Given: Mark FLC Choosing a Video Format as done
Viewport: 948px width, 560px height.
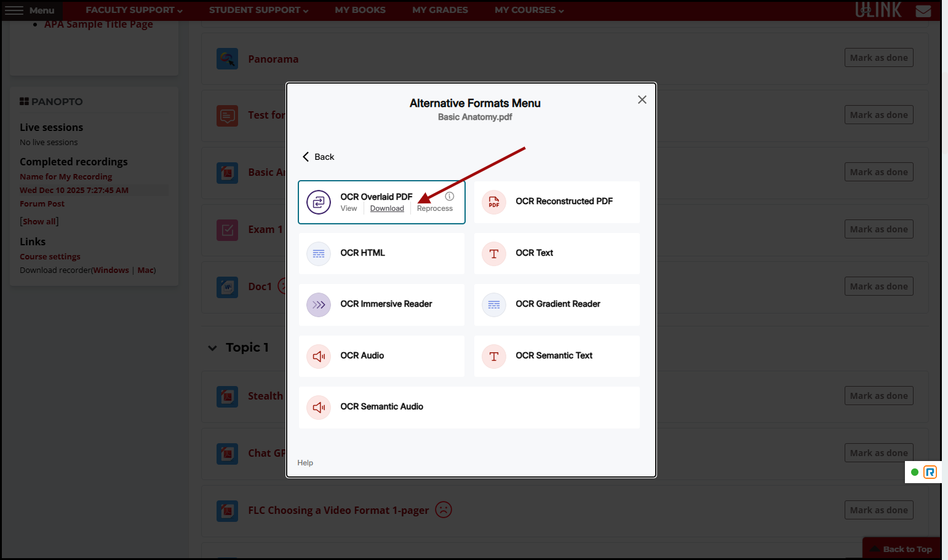Looking at the screenshot, I should [x=879, y=510].
